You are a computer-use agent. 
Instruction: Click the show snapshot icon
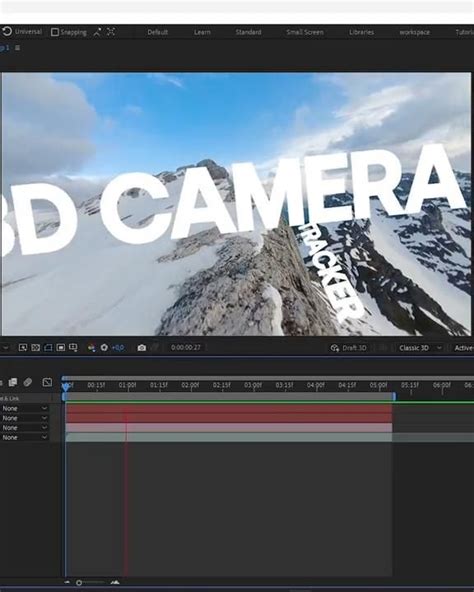[x=154, y=348]
